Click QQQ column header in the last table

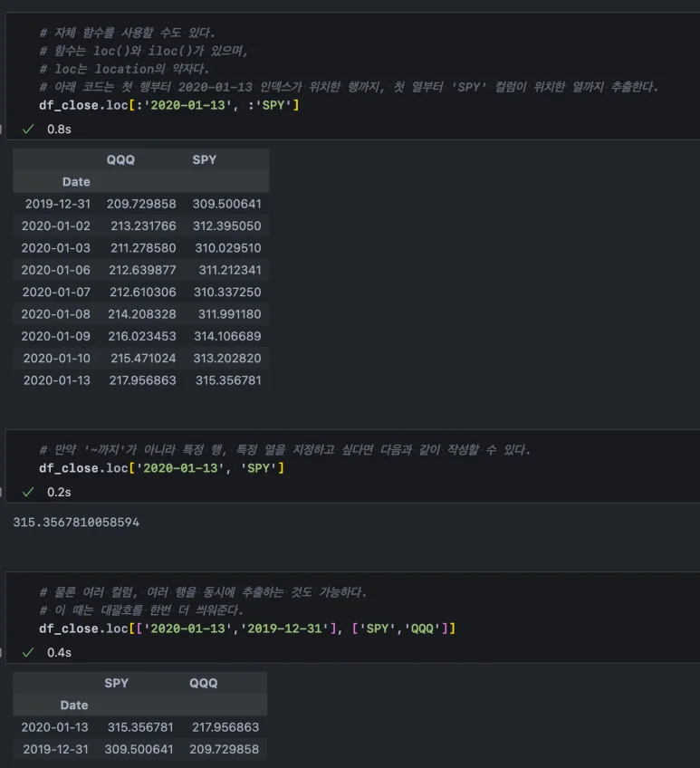point(204,683)
